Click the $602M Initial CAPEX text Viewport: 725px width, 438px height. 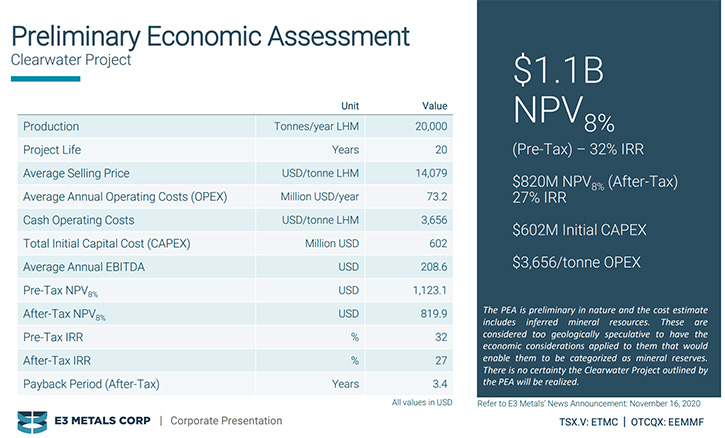point(578,230)
